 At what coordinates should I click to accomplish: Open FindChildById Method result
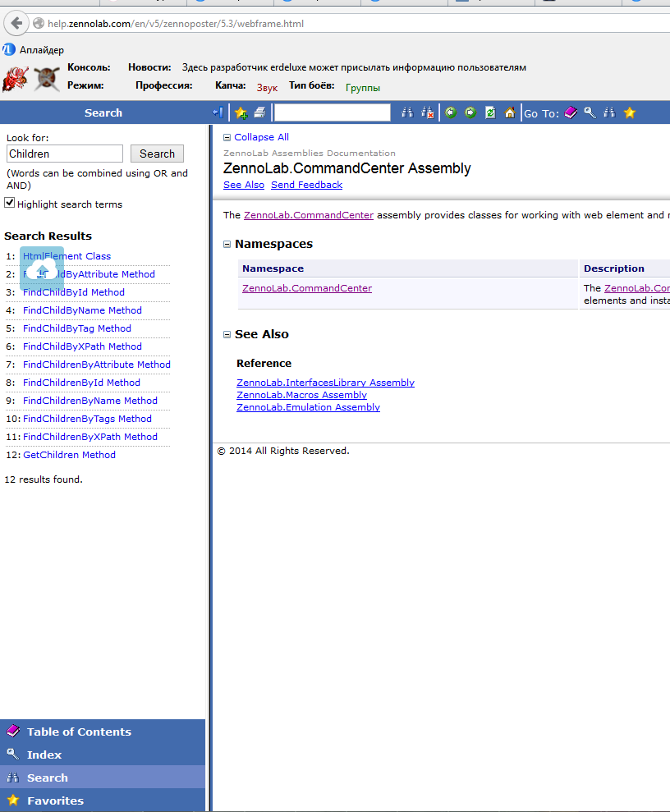tap(74, 292)
